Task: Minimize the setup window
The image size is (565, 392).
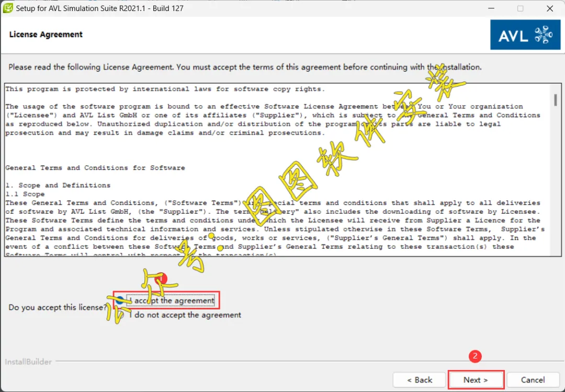Action: (x=491, y=8)
